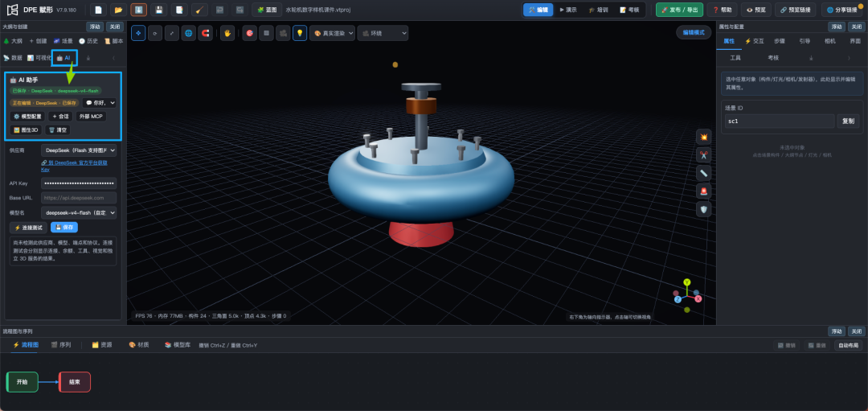Open the 可视化 tab
The image size is (868, 411).
coord(39,58)
